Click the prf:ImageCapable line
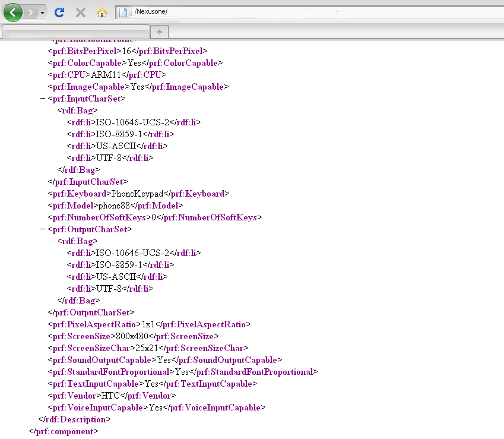This screenshot has height=439, width=504. tap(138, 87)
